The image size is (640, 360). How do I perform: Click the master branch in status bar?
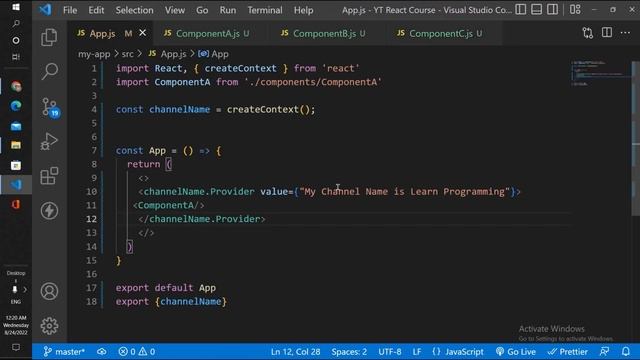(x=64, y=351)
